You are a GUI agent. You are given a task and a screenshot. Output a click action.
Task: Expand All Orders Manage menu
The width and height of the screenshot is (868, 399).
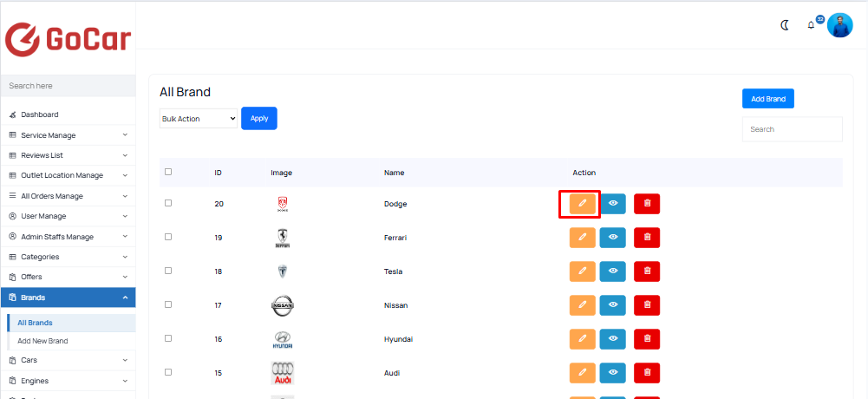pos(69,196)
